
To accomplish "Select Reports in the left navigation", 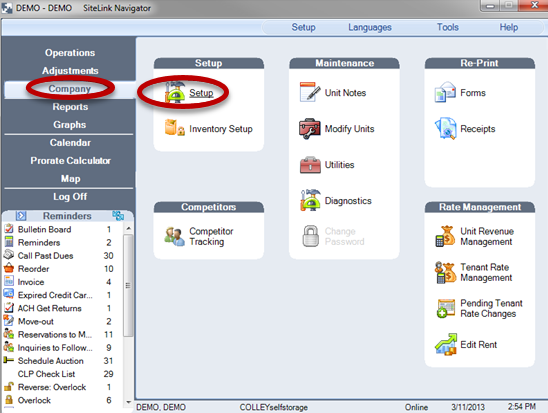I will point(70,107).
